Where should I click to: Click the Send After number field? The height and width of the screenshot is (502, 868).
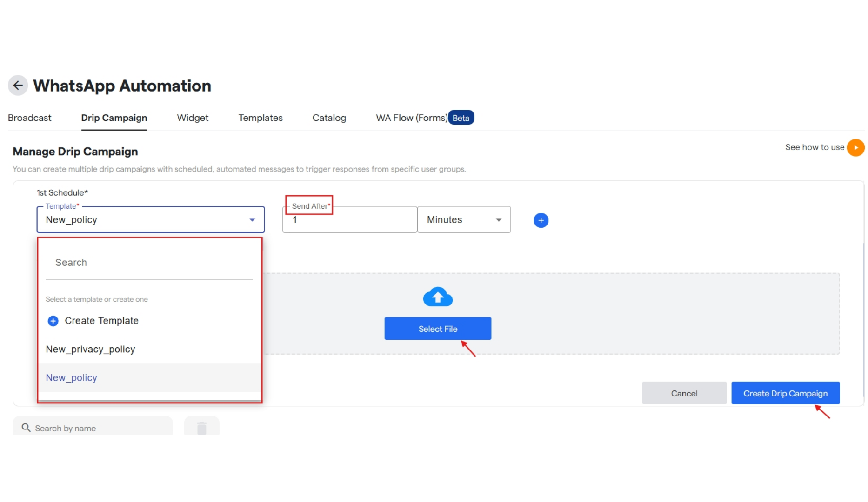pos(349,220)
